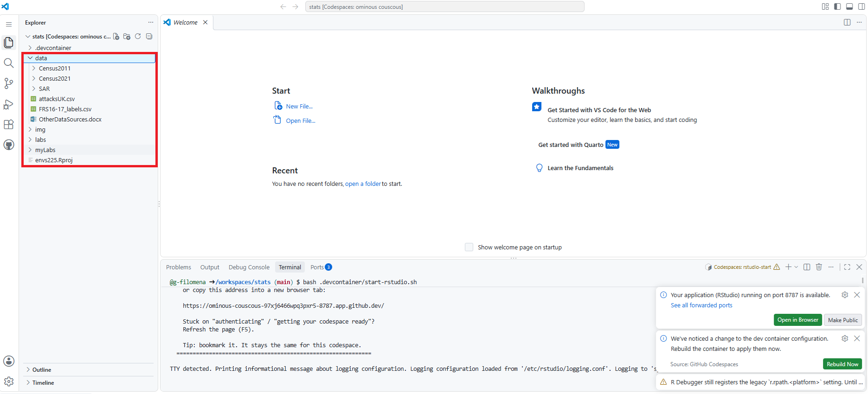Close the Welcome tab
The image size is (868, 394).
[205, 22]
